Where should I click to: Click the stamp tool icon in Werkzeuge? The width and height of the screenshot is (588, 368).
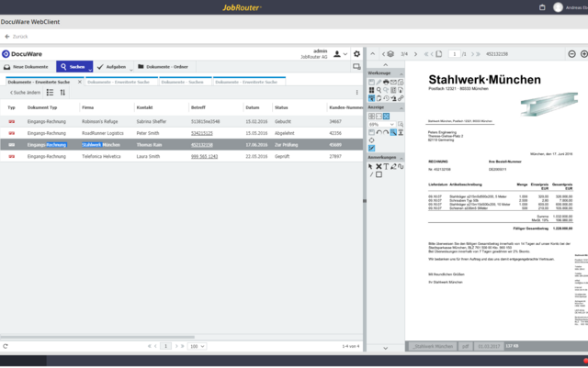(x=393, y=98)
